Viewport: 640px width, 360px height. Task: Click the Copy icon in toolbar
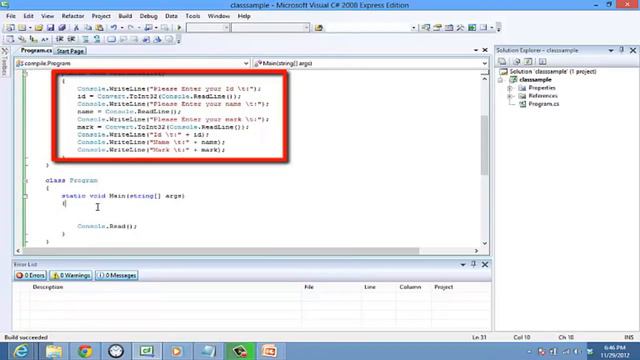tap(87, 28)
